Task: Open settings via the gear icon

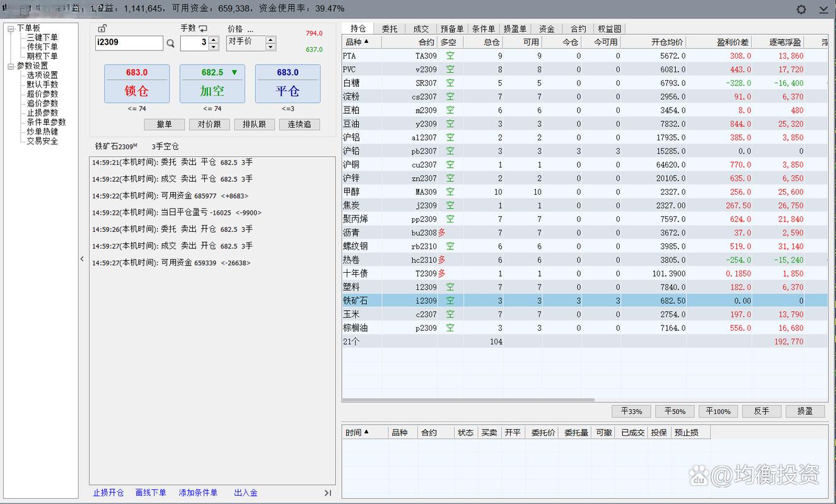Action: [801, 9]
